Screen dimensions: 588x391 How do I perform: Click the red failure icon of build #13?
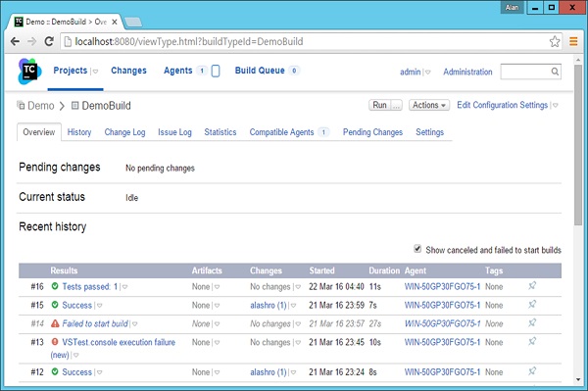point(55,342)
